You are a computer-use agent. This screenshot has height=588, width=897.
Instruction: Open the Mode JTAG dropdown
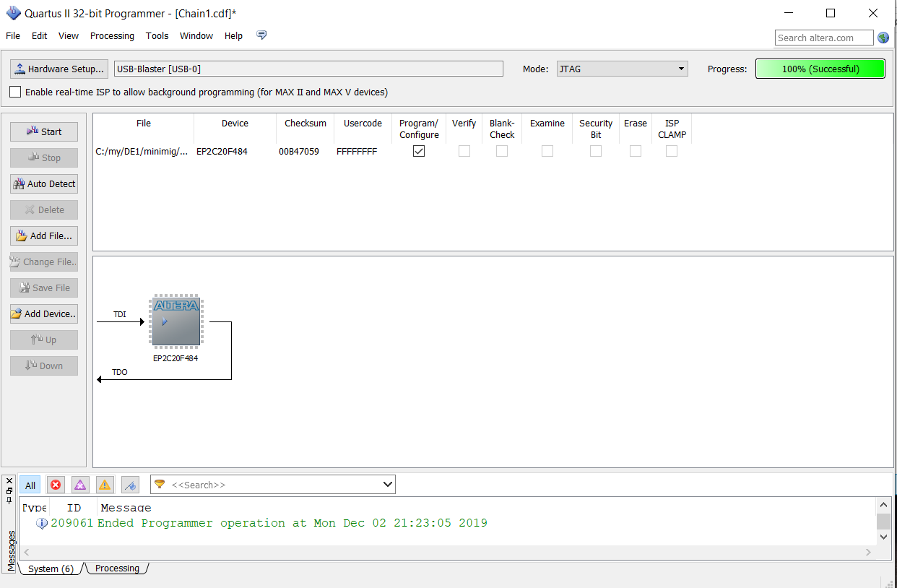click(622, 69)
